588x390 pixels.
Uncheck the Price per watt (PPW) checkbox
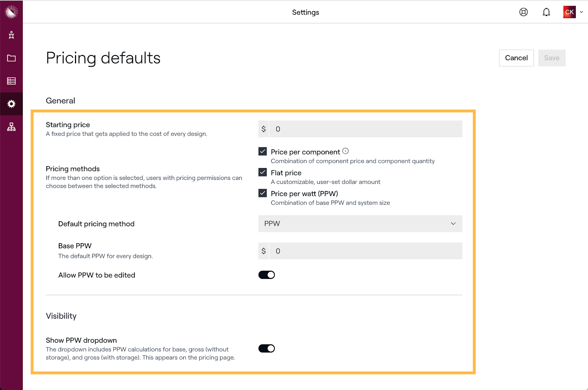pyautogui.click(x=263, y=193)
